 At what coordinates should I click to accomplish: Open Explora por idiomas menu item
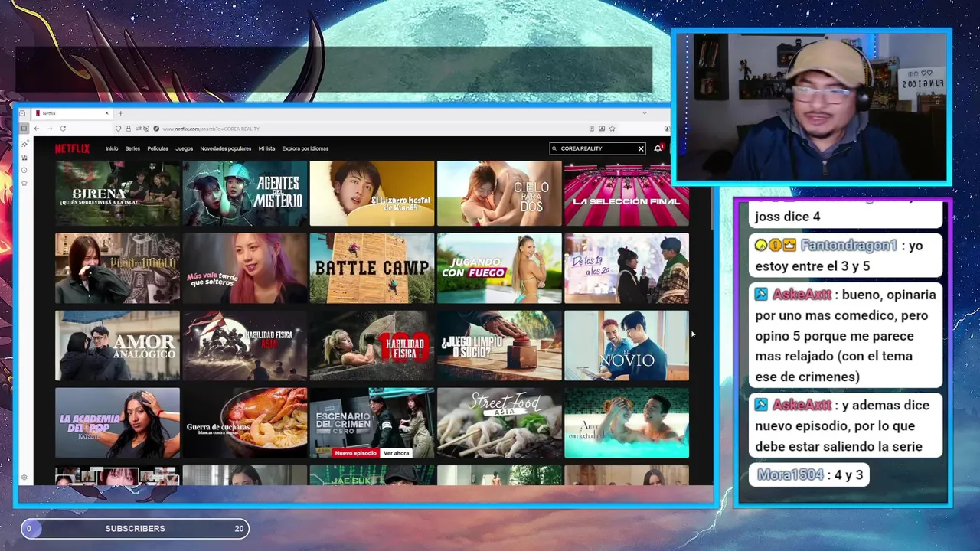[305, 148]
